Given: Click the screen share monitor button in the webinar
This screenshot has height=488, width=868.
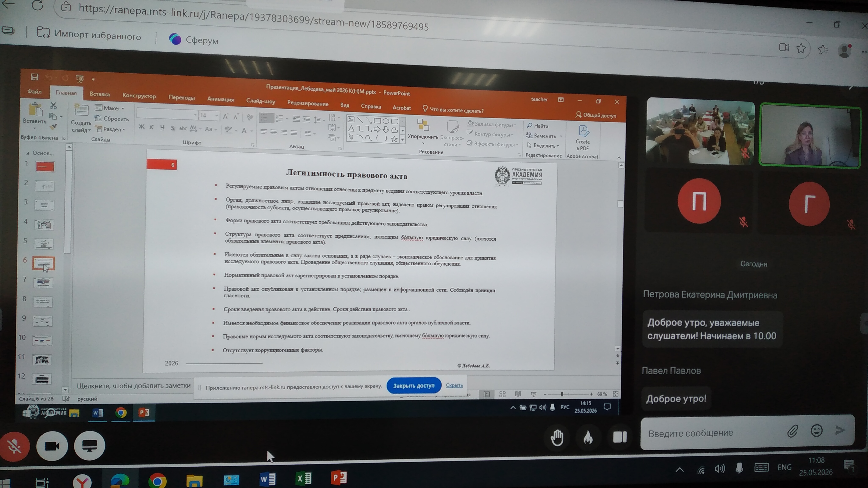Looking at the screenshot, I should tap(90, 446).
